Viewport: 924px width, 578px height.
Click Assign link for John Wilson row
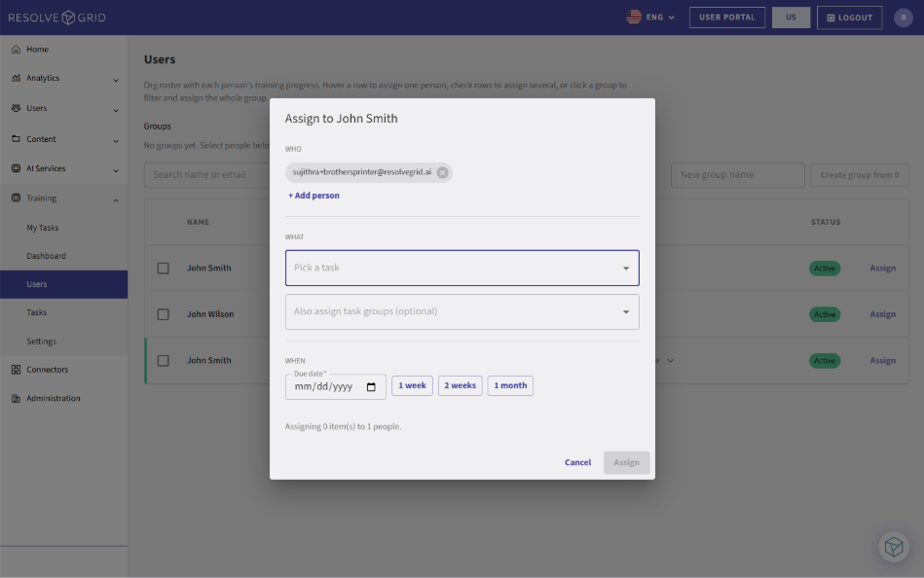click(883, 314)
